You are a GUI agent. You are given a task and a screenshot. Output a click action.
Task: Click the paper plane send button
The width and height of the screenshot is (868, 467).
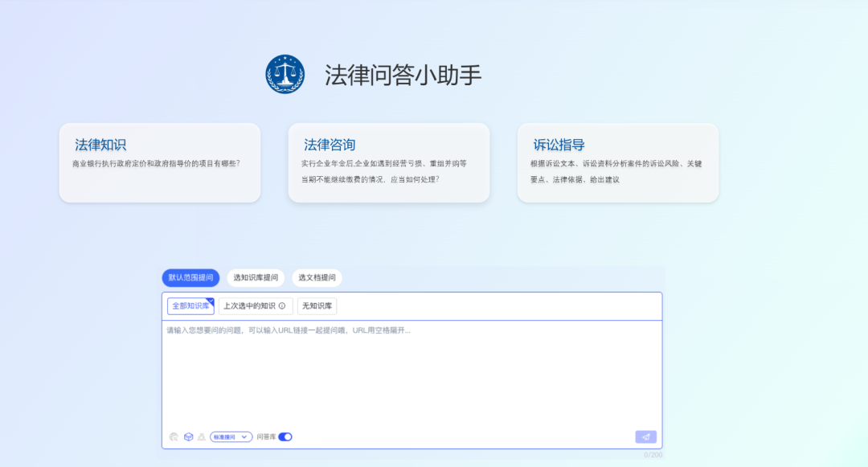click(645, 436)
